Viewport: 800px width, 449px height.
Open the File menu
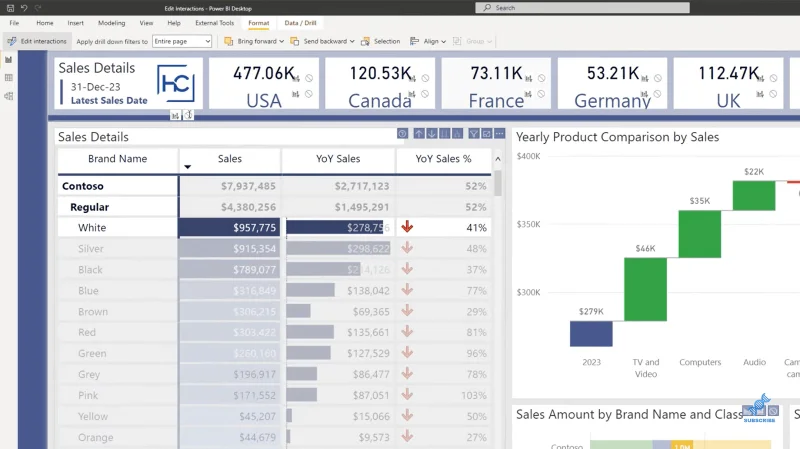[x=14, y=23]
